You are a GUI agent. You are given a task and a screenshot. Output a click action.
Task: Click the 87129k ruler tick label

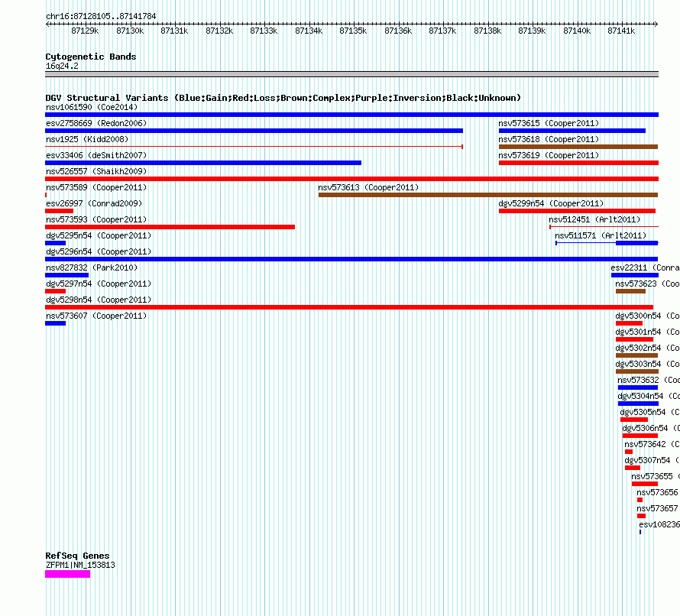[x=85, y=31]
